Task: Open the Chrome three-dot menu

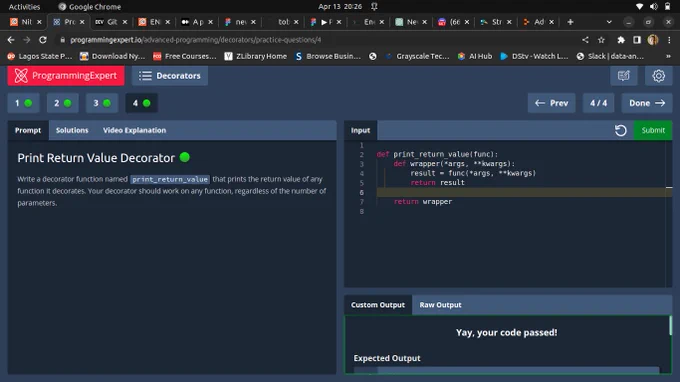Action: 669,40
